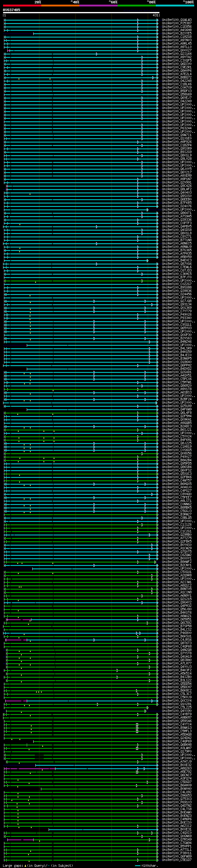Select label UniRef100_C1BLK6
Screen dimensions: 197x868
177,84
